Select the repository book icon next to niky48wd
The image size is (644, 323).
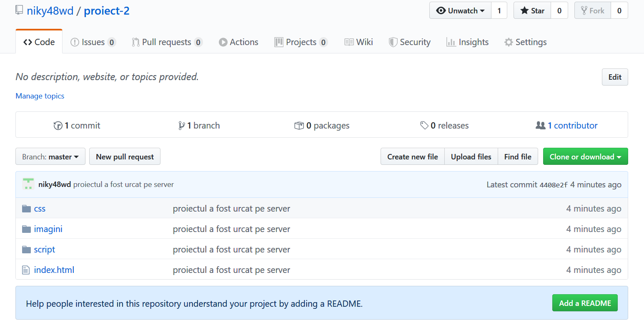pyautogui.click(x=19, y=10)
